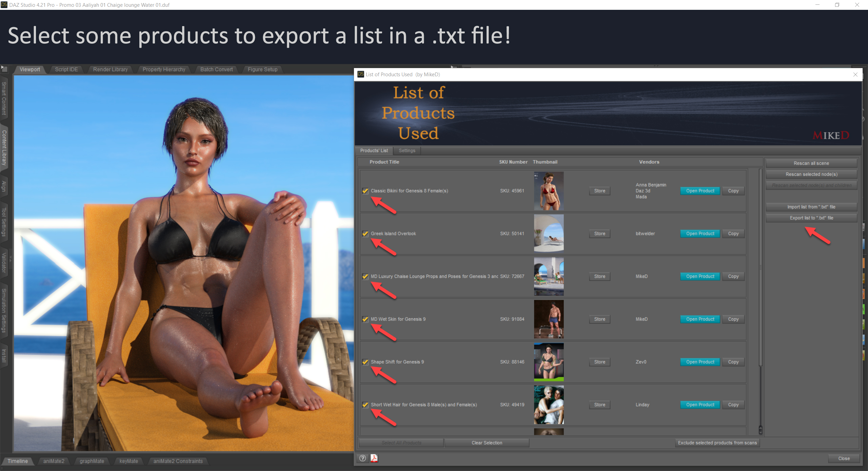
Task: Open the Property Hierarchy tab
Action: coord(164,69)
